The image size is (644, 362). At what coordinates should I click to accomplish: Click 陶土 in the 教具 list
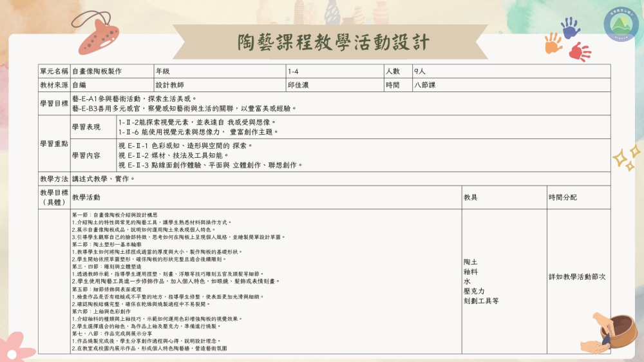(471, 262)
